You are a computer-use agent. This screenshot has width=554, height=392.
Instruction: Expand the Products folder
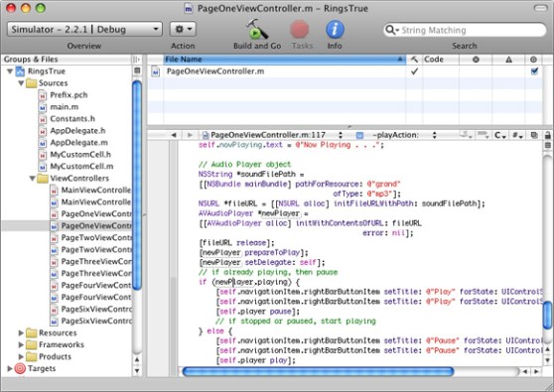(21, 356)
